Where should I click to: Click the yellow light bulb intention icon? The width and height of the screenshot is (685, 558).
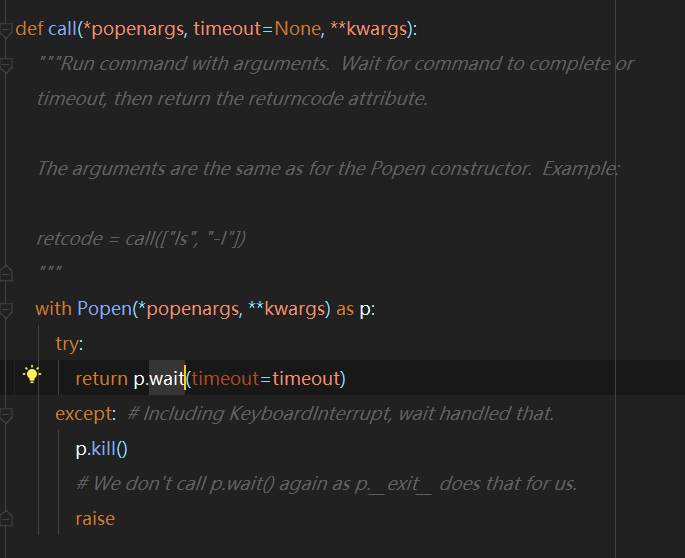(x=32, y=375)
